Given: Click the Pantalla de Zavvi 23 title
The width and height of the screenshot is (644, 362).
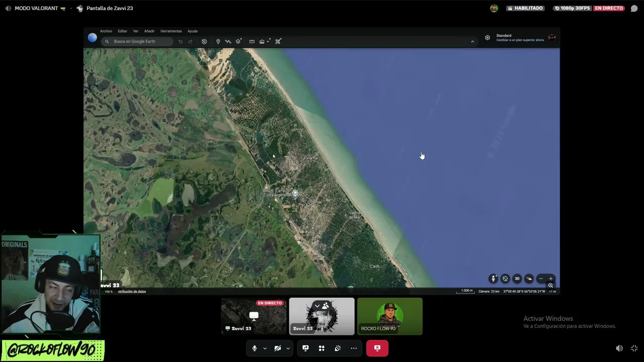Looking at the screenshot, I should point(110,9).
